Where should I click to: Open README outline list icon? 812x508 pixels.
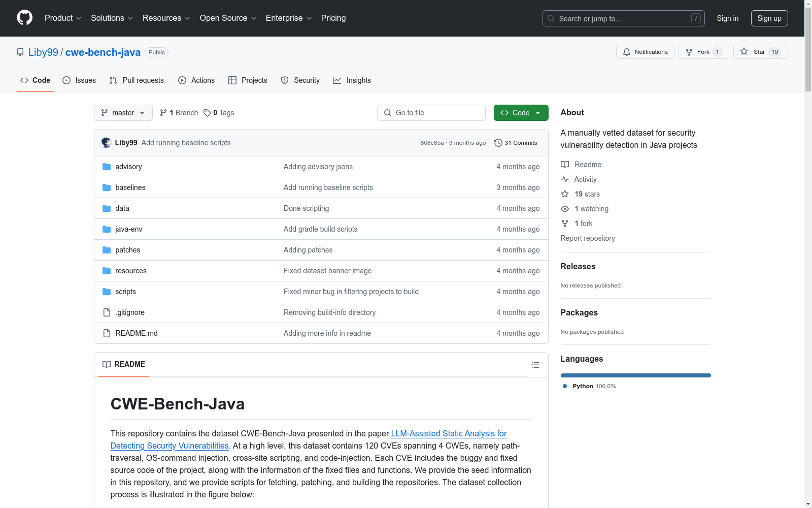point(535,365)
